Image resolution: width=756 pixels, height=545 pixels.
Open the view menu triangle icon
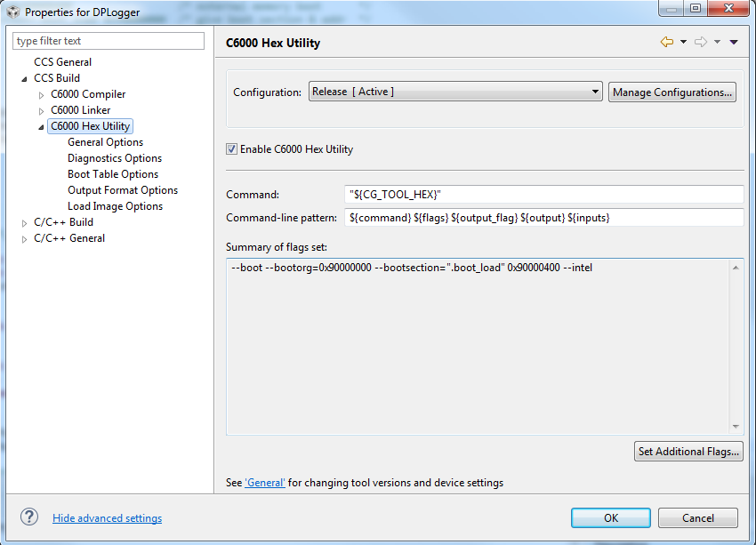pyautogui.click(x=734, y=43)
